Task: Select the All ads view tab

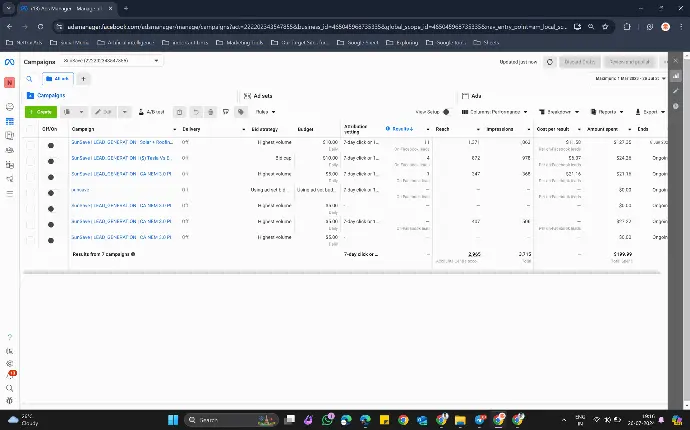Action: click(x=58, y=79)
